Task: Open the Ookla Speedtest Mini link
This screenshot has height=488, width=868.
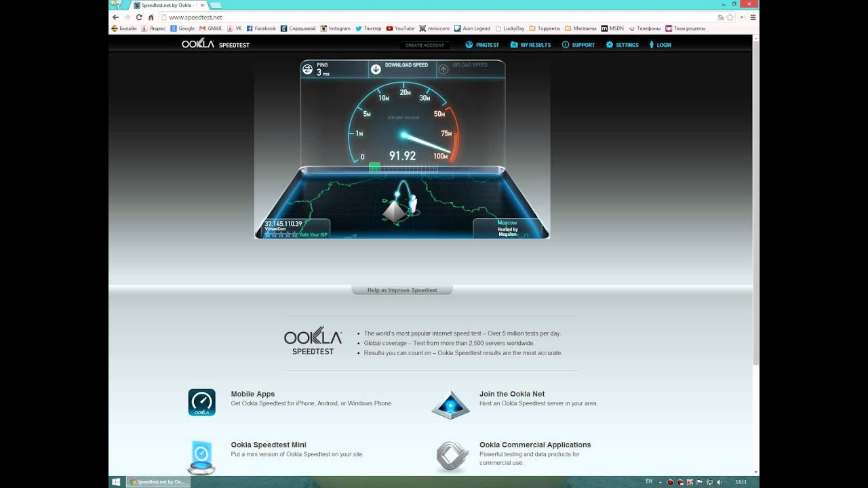Action: click(x=269, y=445)
